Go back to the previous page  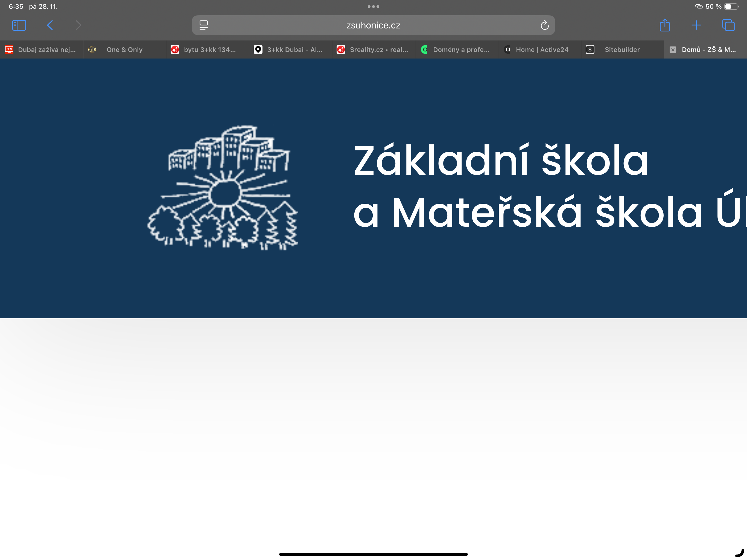(x=50, y=25)
